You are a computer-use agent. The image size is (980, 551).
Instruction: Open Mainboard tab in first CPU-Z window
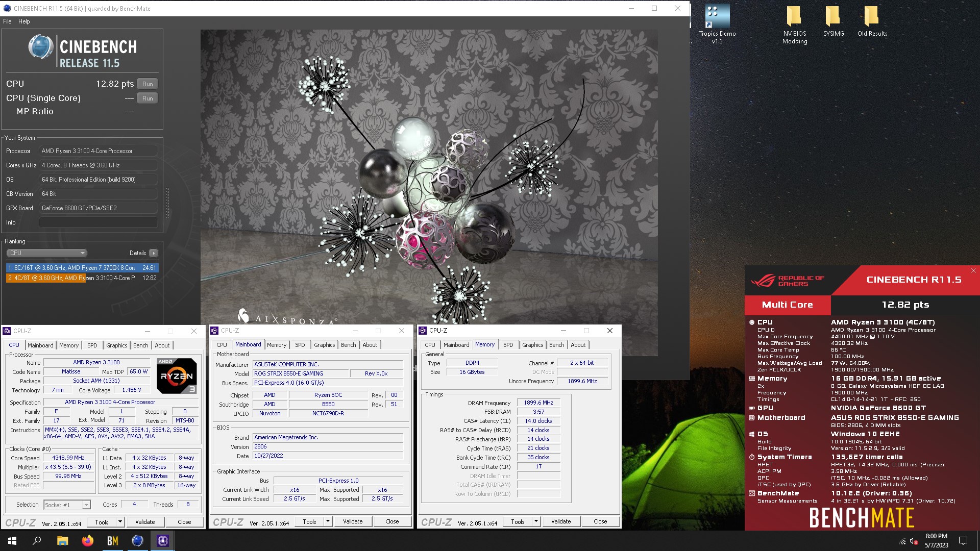pos(40,345)
